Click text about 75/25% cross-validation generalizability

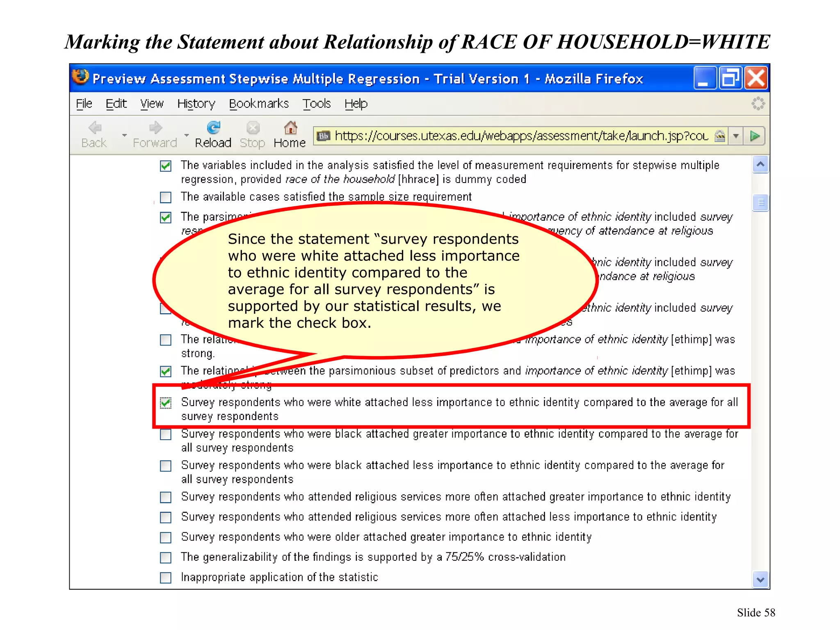pos(373,557)
